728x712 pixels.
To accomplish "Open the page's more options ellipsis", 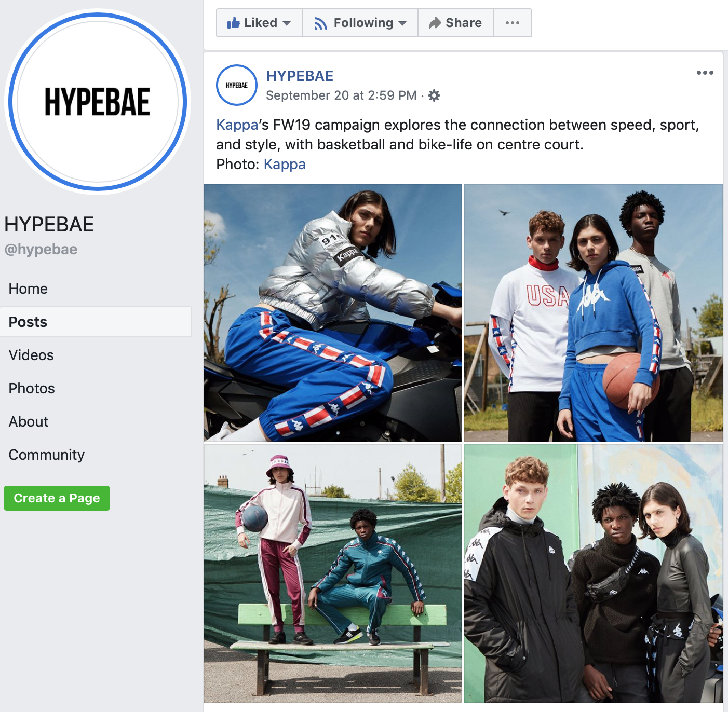I will (513, 23).
